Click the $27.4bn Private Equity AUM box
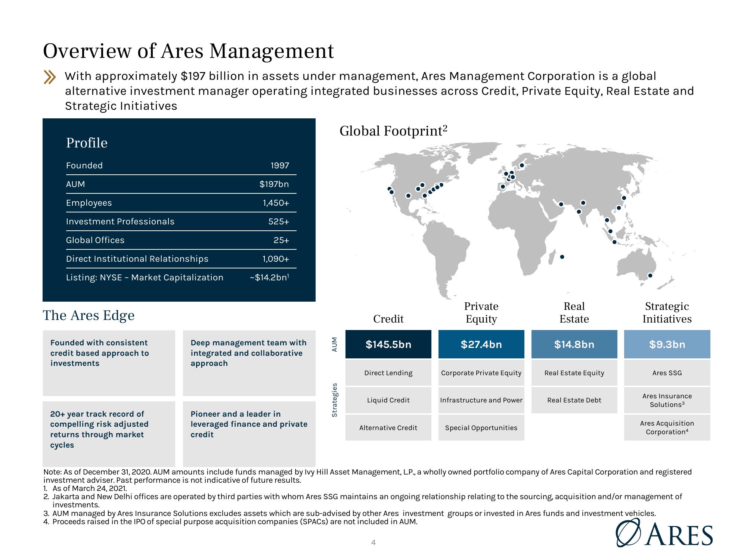 481,344
